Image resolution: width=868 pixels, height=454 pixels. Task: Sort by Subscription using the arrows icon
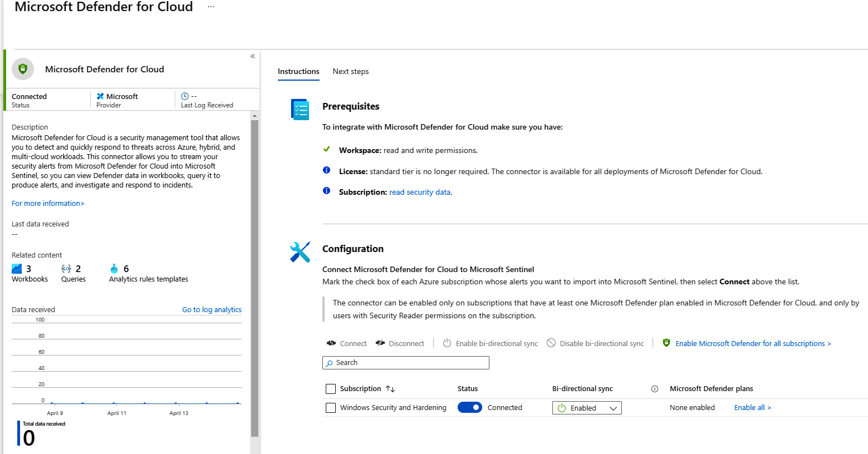pos(390,389)
